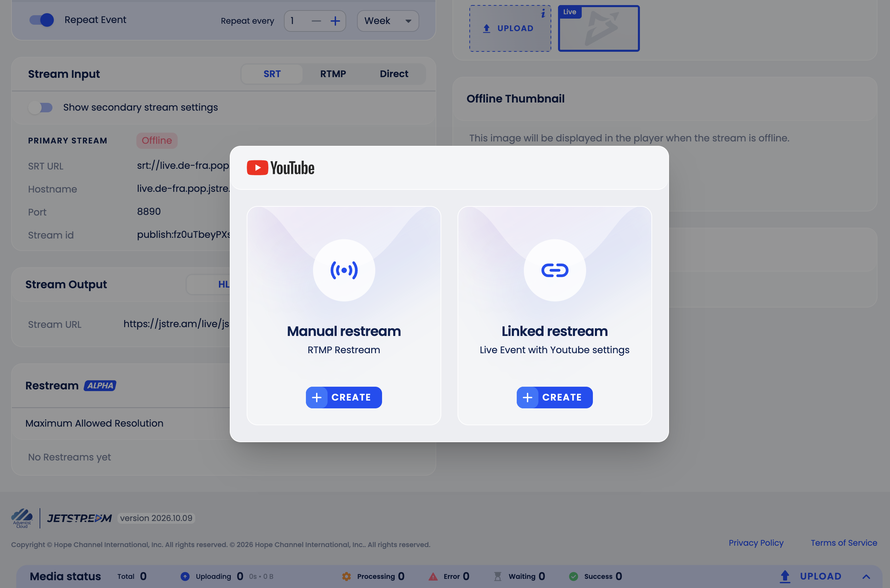Screen dimensions: 890x588
Task: Toggle the Repeat Event switch
Action: (42, 20)
